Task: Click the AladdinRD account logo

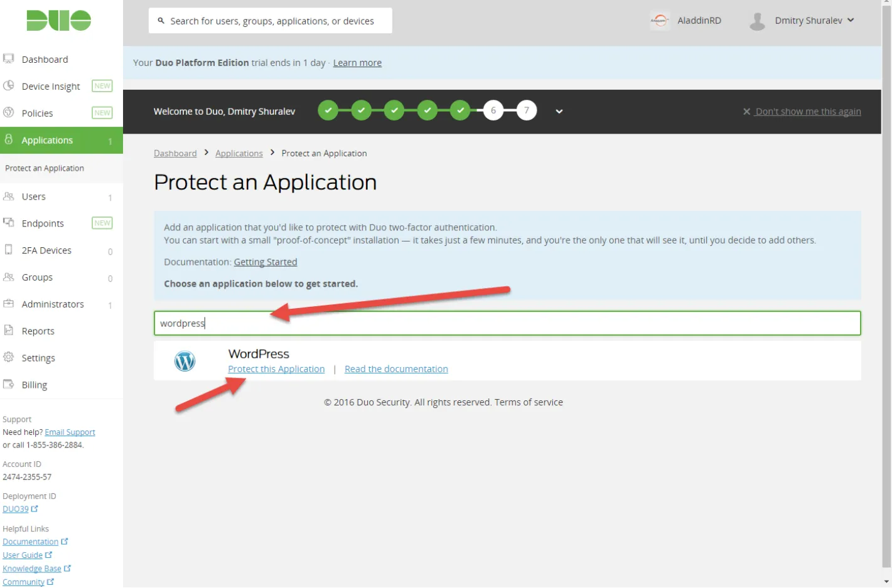Action: [x=660, y=21]
